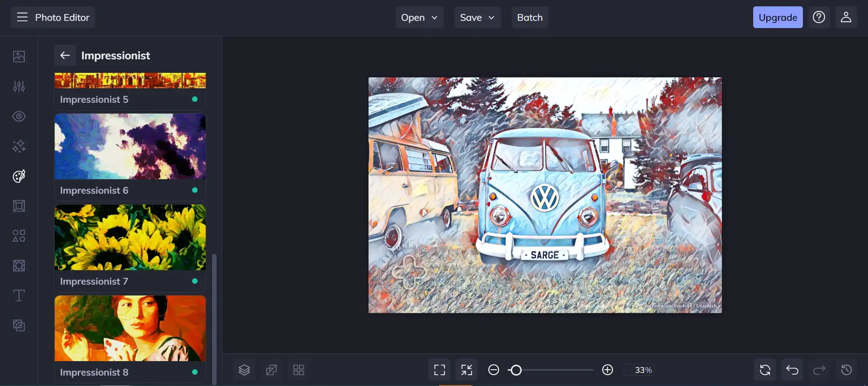The height and width of the screenshot is (386, 868).
Task: Click the collapse arrows fill-screen icon
Action: pos(467,370)
